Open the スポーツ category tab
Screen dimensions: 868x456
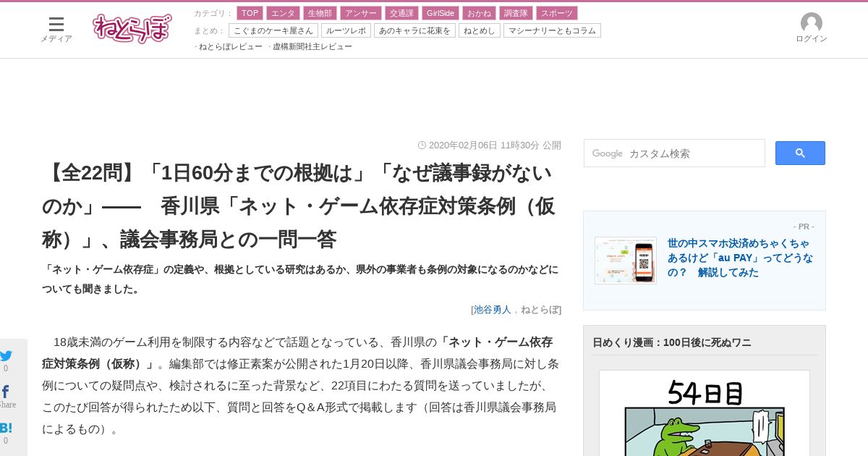point(557,13)
